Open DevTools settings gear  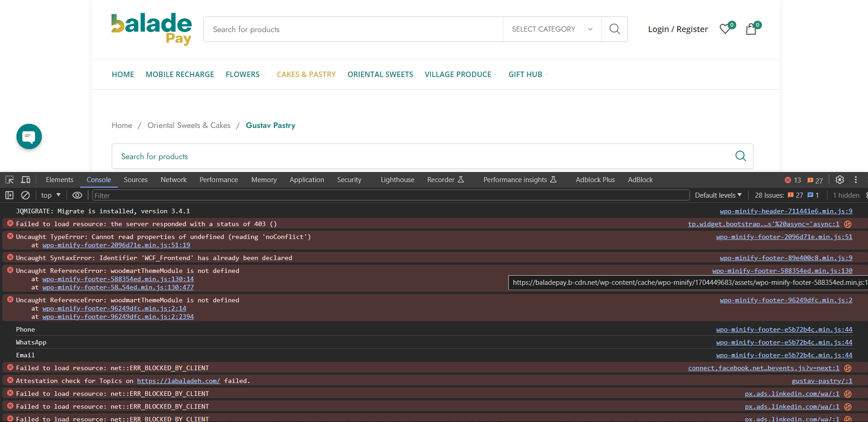(840, 180)
